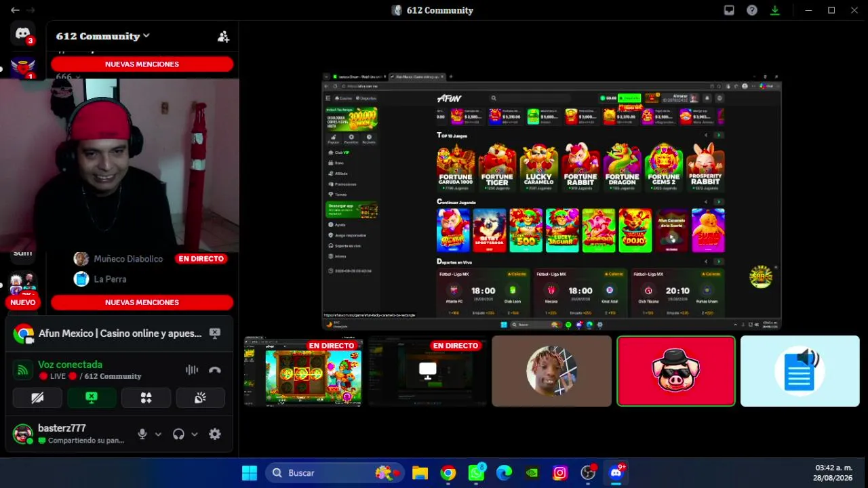Go forward with the Discord forward arrow
This screenshot has height=488, width=868.
coord(31,10)
